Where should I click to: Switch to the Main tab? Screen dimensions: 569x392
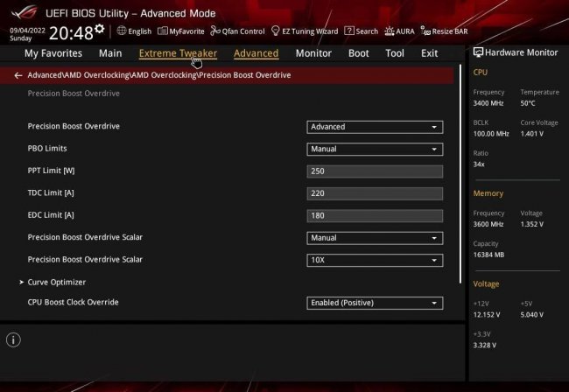tap(110, 53)
